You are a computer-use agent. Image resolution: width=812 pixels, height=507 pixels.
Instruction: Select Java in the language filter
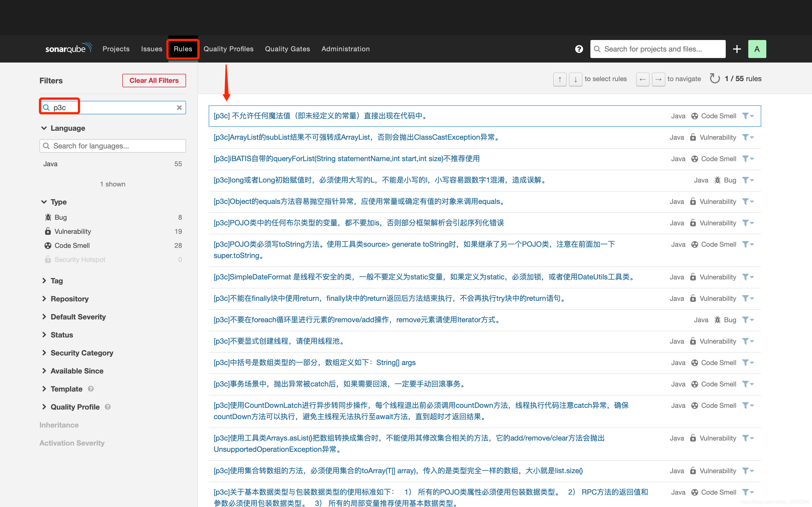click(x=50, y=164)
